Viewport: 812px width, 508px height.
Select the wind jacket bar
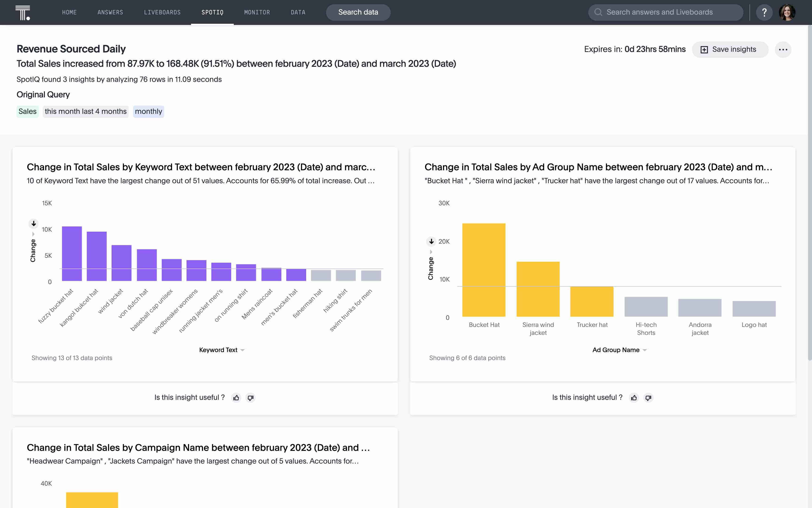pyautogui.click(x=121, y=263)
